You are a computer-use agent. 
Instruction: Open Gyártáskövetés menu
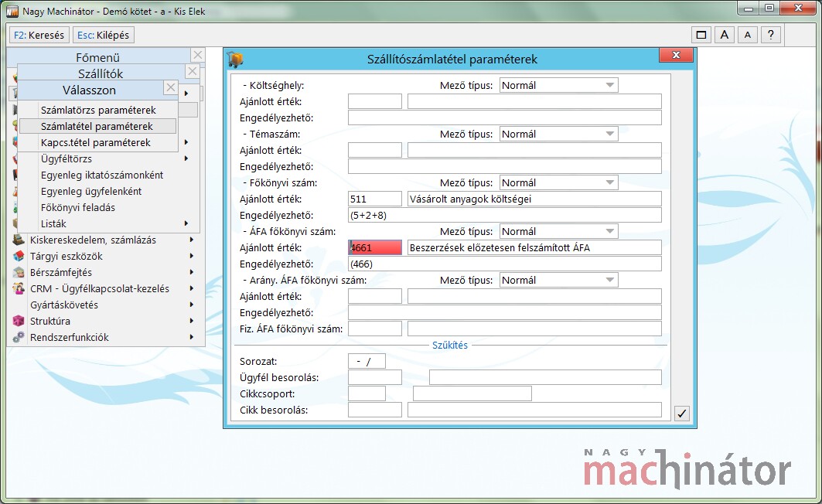[105, 305]
